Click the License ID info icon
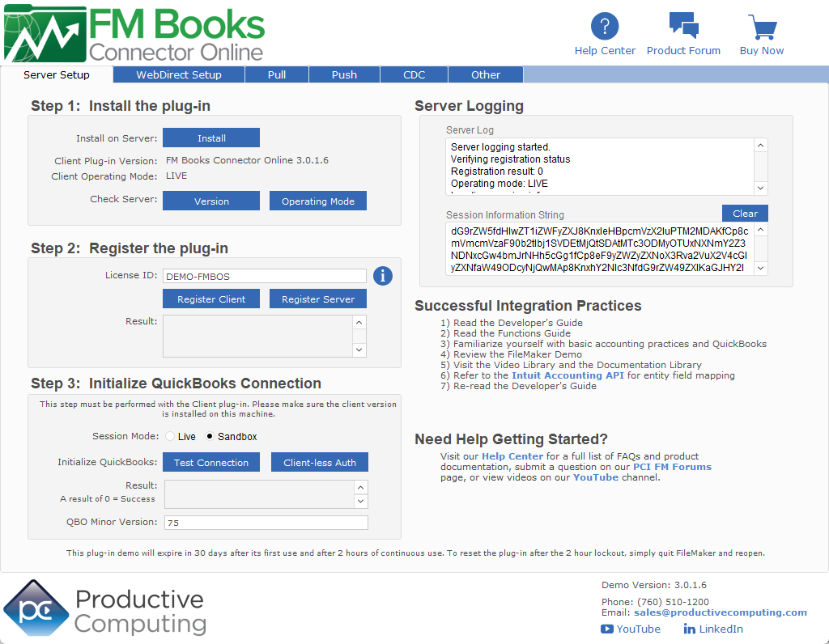The width and height of the screenshot is (829, 644). point(383,276)
